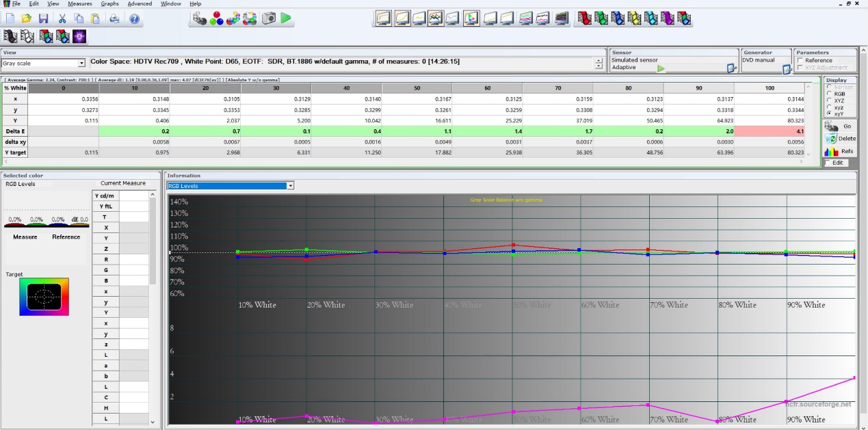Print using the printer icon
The width and height of the screenshot is (868, 430).
click(x=114, y=19)
